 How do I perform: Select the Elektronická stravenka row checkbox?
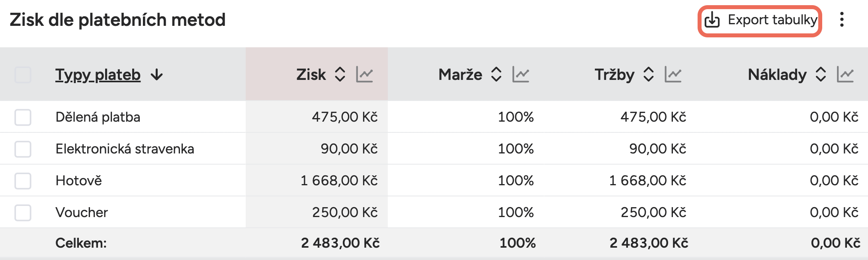[x=23, y=149]
